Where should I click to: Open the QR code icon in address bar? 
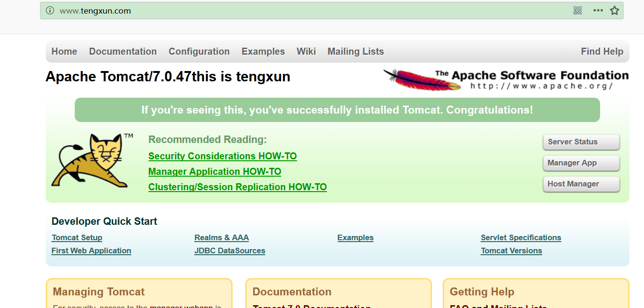coord(578,10)
